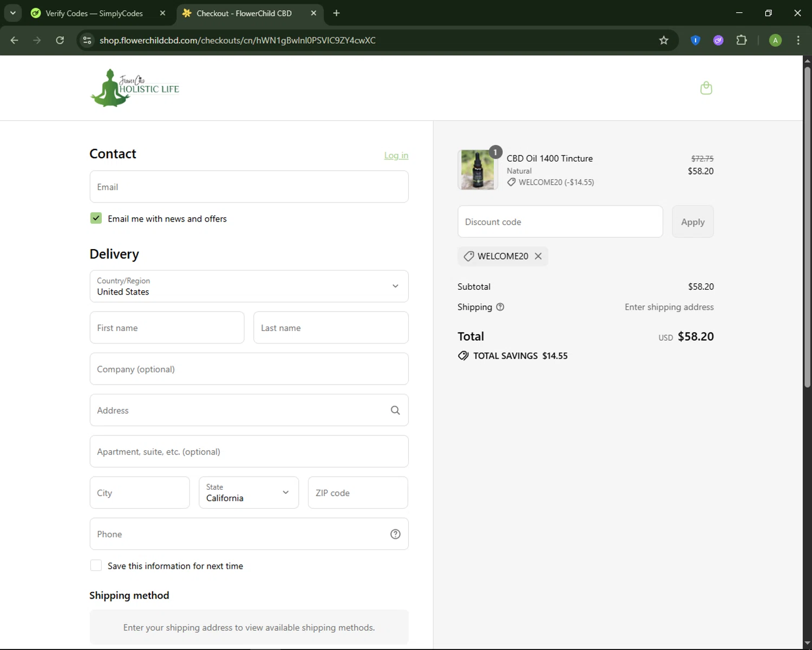The image size is (812, 650).
Task: Click the Apartment, suite, etc. field
Action: [249, 451]
